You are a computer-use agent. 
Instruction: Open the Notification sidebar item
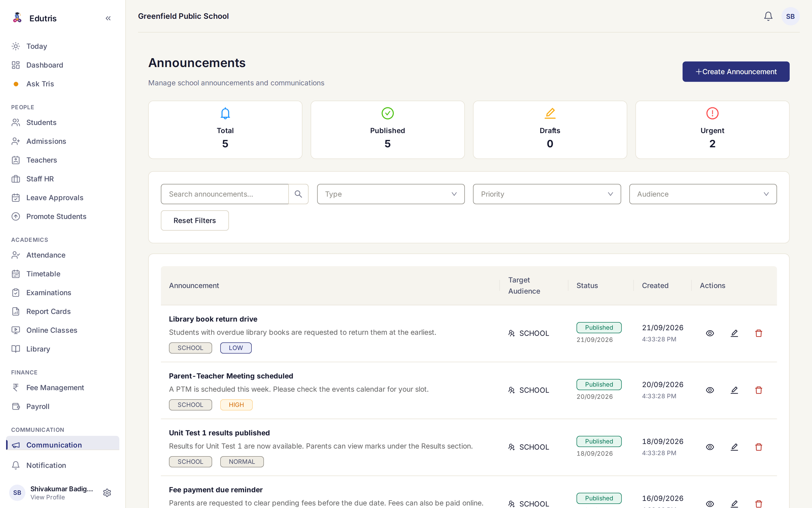tap(63, 465)
